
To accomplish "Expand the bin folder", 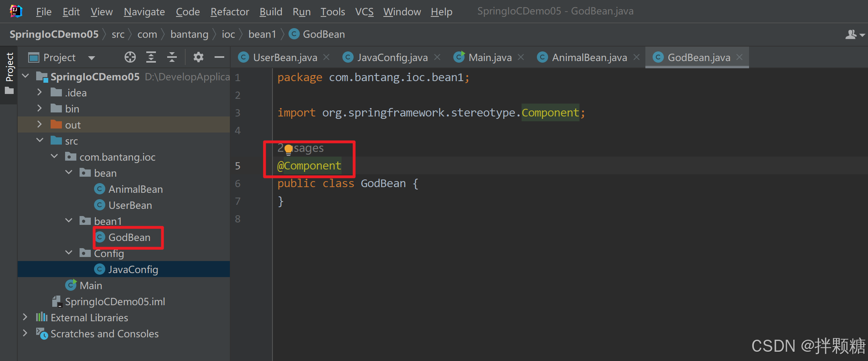I will [x=39, y=108].
